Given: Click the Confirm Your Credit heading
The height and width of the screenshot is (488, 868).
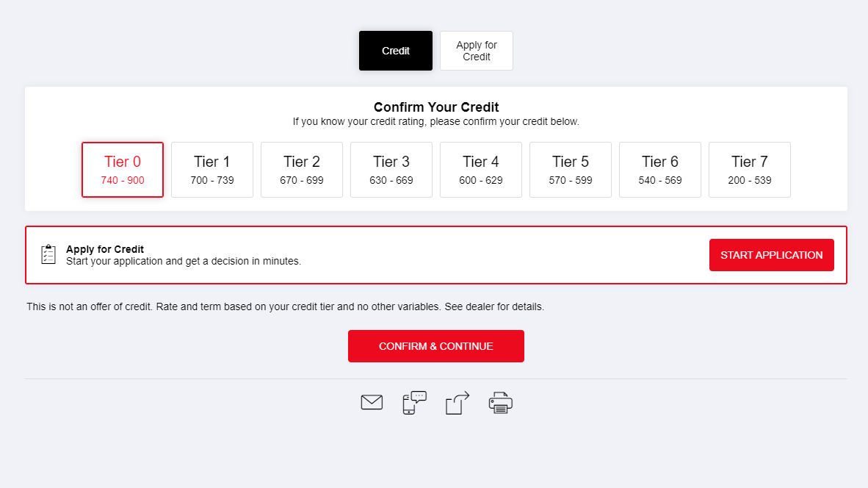Looking at the screenshot, I should point(436,107).
